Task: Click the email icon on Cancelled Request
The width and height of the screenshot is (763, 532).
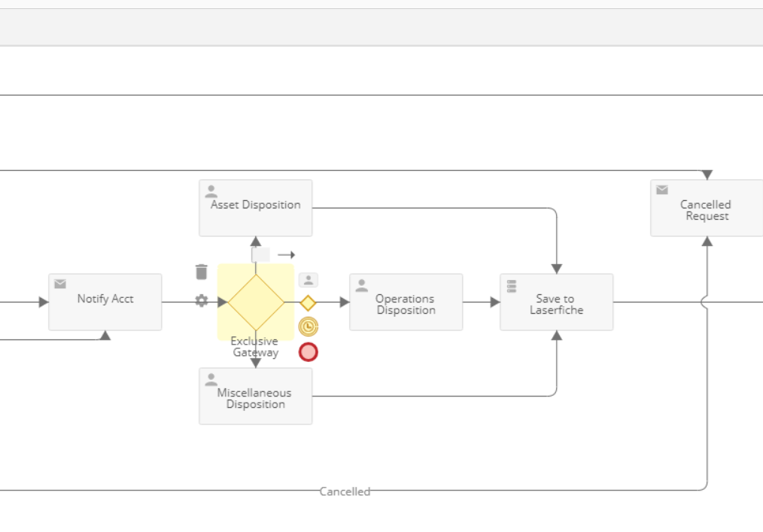Action: pos(662,190)
